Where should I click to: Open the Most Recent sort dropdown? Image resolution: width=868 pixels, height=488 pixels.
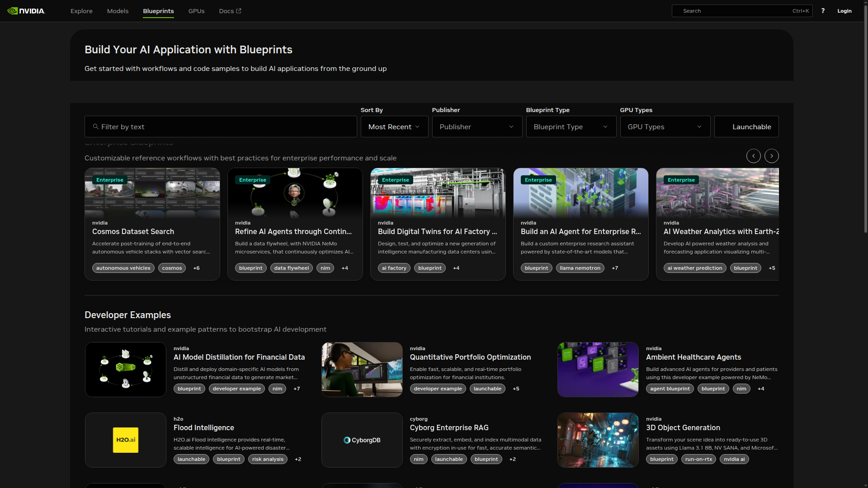(394, 127)
